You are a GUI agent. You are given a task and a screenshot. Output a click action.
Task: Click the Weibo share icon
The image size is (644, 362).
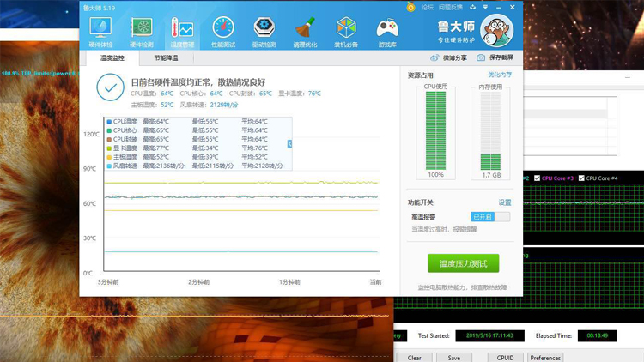coord(434,57)
